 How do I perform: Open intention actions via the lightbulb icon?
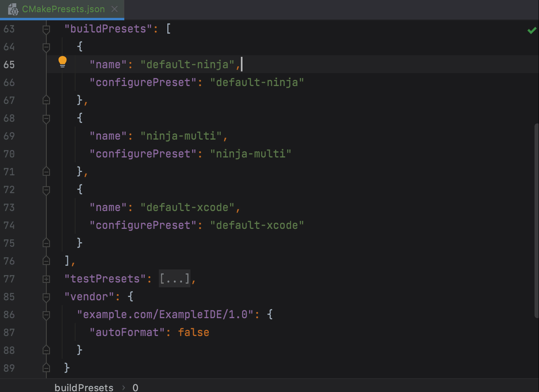(x=63, y=61)
